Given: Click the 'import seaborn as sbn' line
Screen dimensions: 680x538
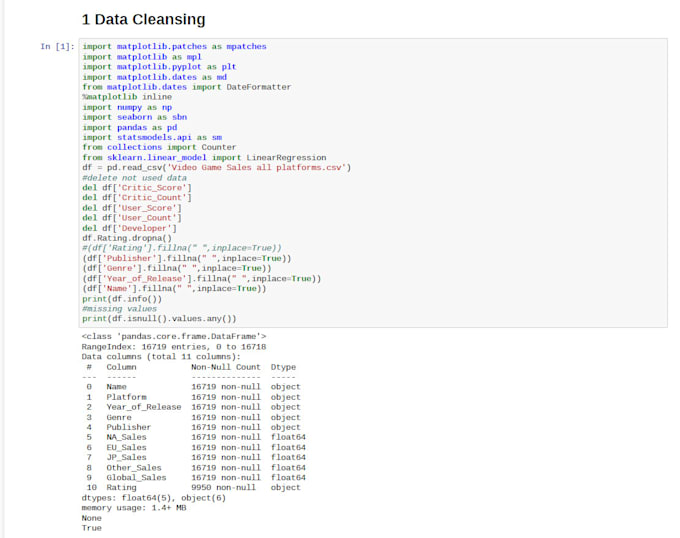Looking at the screenshot, I should point(134,117).
